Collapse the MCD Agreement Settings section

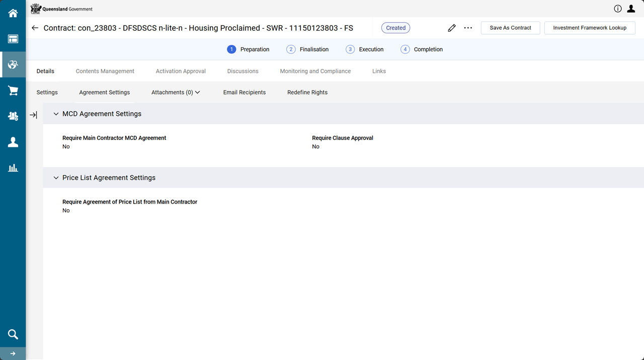click(x=56, y=114)
